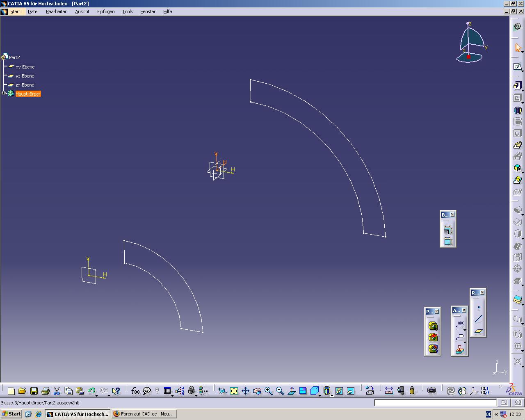This screenshot has width=525, height=420.
Task: Select yz-Ebene in the tree
Action: pos(25,76)
